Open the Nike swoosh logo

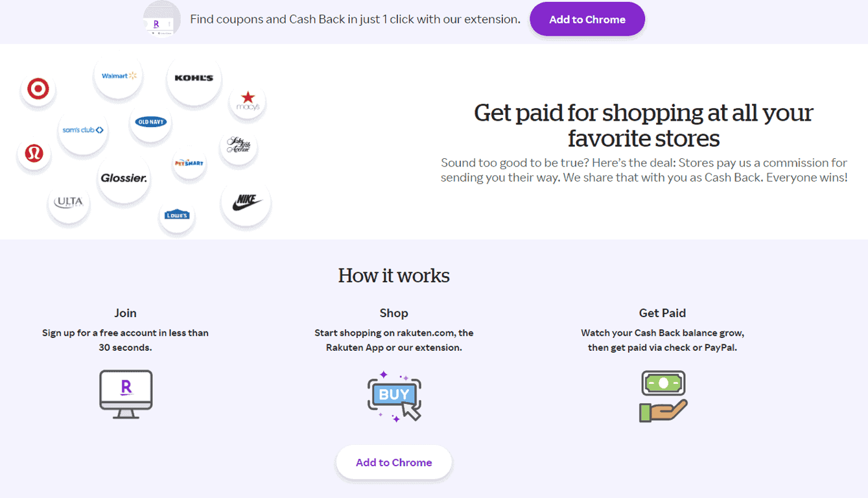click(x=246, y=202)
